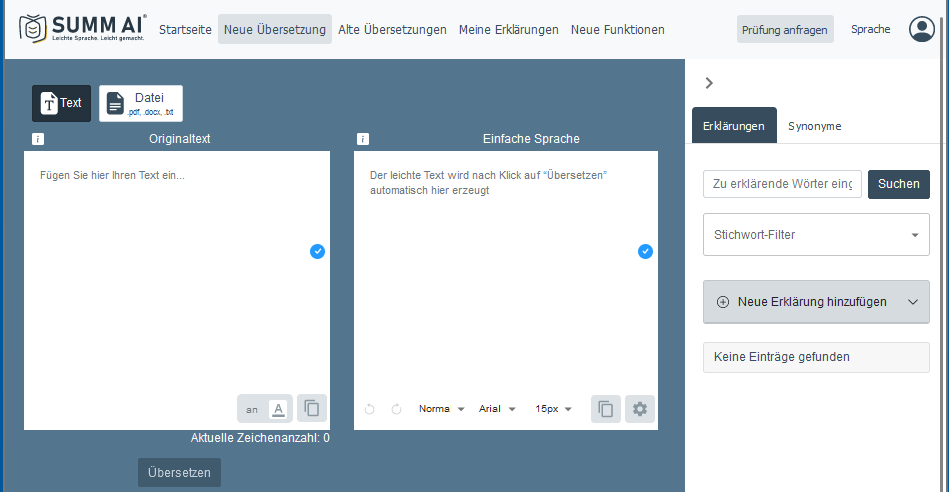Click the undo arrow in output editor
Viewport: 949px width, 492px height.
(370, 409)
